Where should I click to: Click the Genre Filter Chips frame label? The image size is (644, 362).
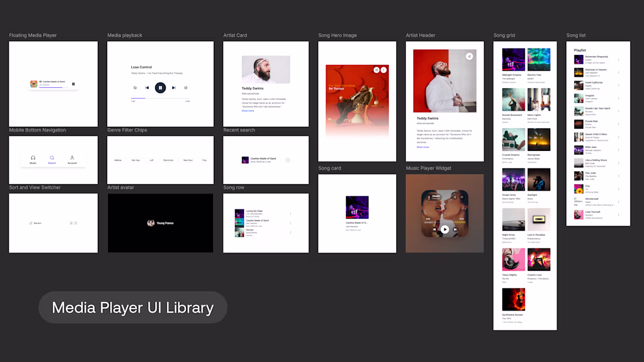[x=127, y=130]
